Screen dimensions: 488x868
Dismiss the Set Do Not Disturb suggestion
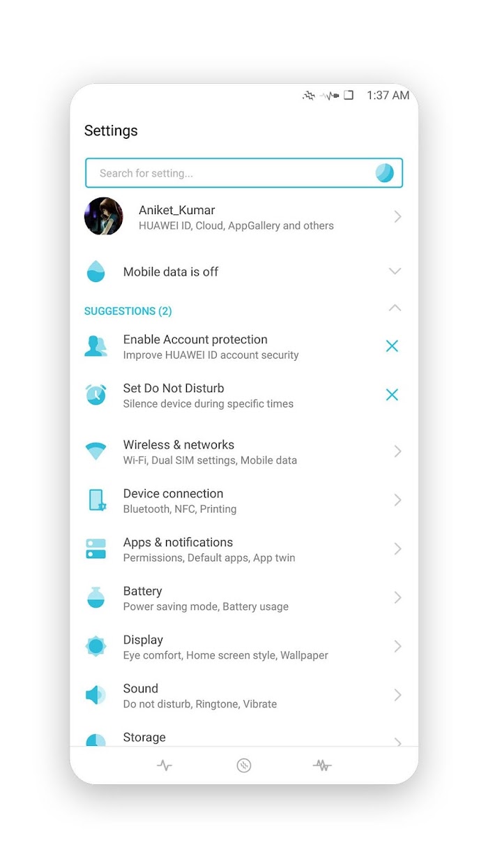pos(392,395)
